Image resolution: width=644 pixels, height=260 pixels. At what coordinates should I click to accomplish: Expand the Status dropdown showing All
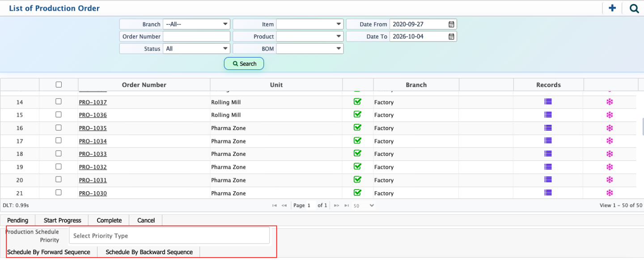pos(196,49)
